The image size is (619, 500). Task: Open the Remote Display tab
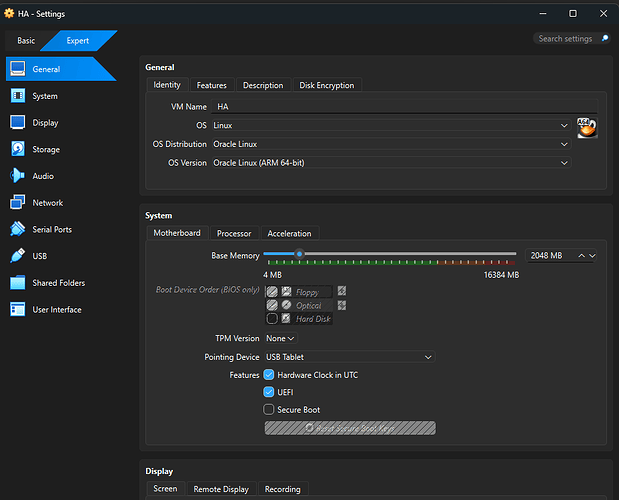[x=221, y=489]
